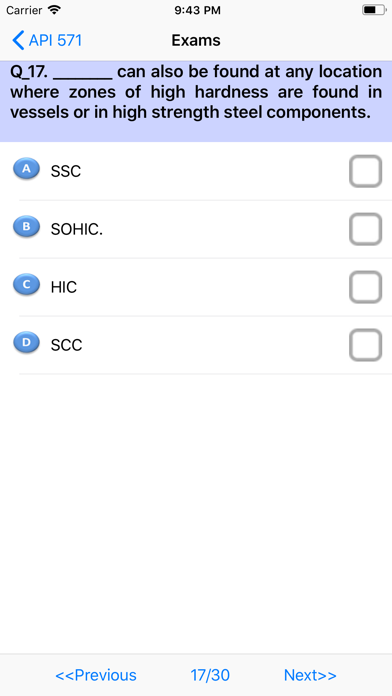This screenshot has height=696, width=392.
Task: Check the box for SOHIC
Action: point(365,229)
